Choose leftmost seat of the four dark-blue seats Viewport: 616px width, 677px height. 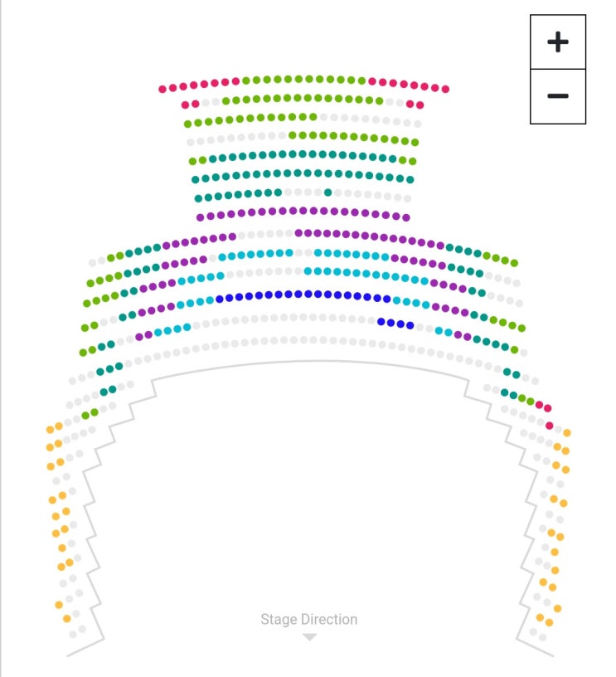(x=381, y=321)
